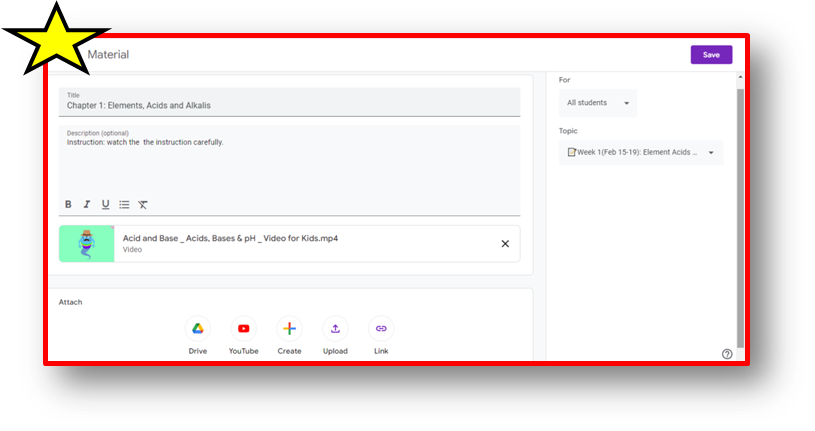
Task: Toggle underline formatting in description
Action: point(106,204)
